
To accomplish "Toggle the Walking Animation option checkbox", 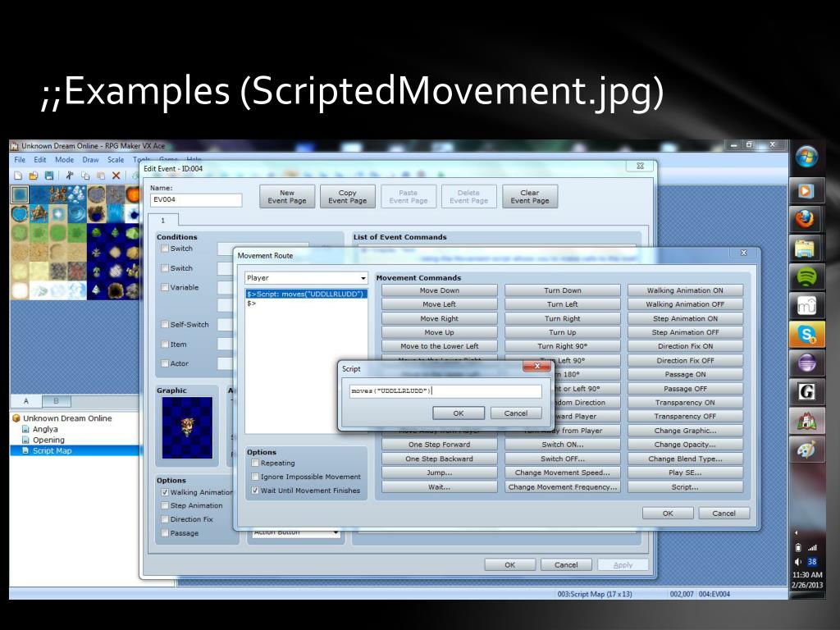I will pos(165,492).
